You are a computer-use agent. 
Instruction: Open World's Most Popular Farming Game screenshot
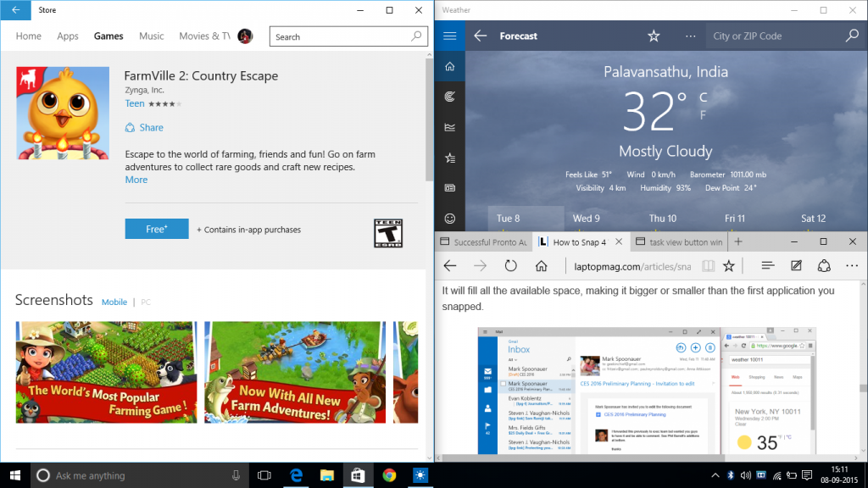pyautogui.click(x=106, y=373)
